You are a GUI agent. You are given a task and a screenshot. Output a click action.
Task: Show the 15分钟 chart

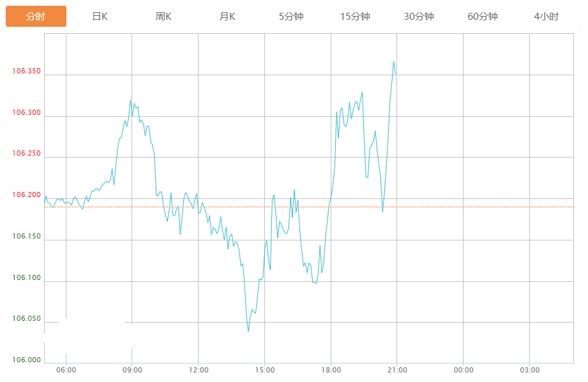(355, 17)
